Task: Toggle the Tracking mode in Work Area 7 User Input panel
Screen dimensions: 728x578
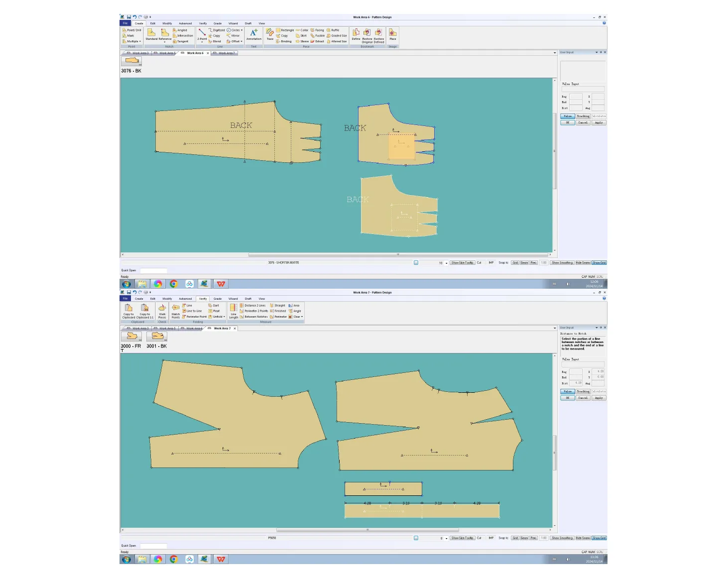Action: pos(583,392)
